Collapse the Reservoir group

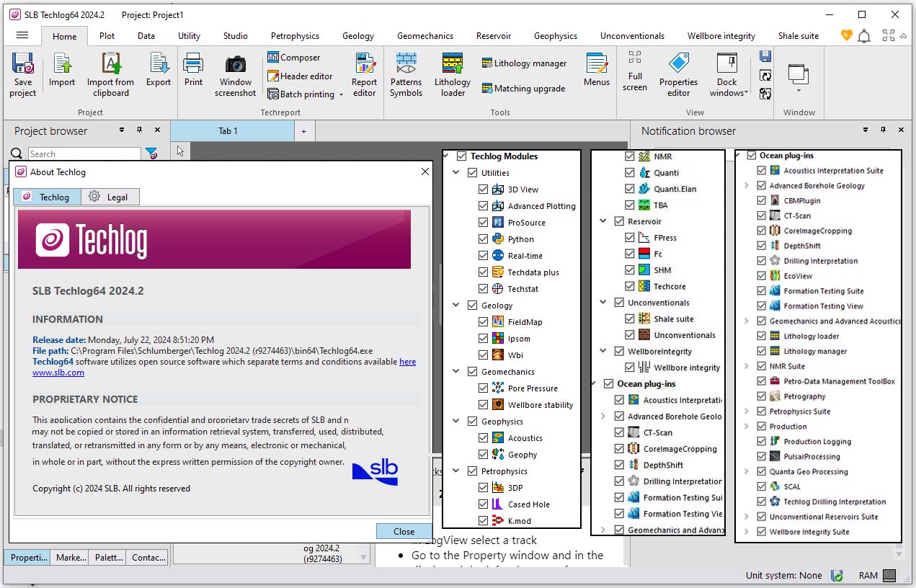(603, 221)
